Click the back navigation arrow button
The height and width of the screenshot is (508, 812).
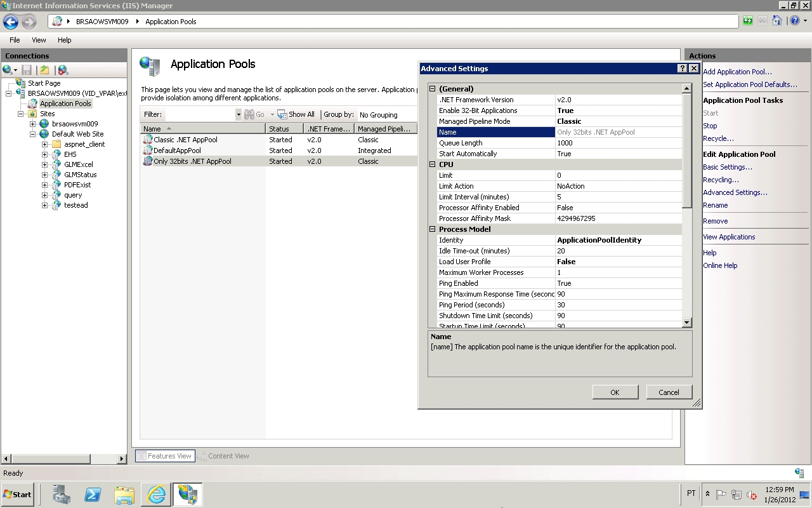point(10,21)
